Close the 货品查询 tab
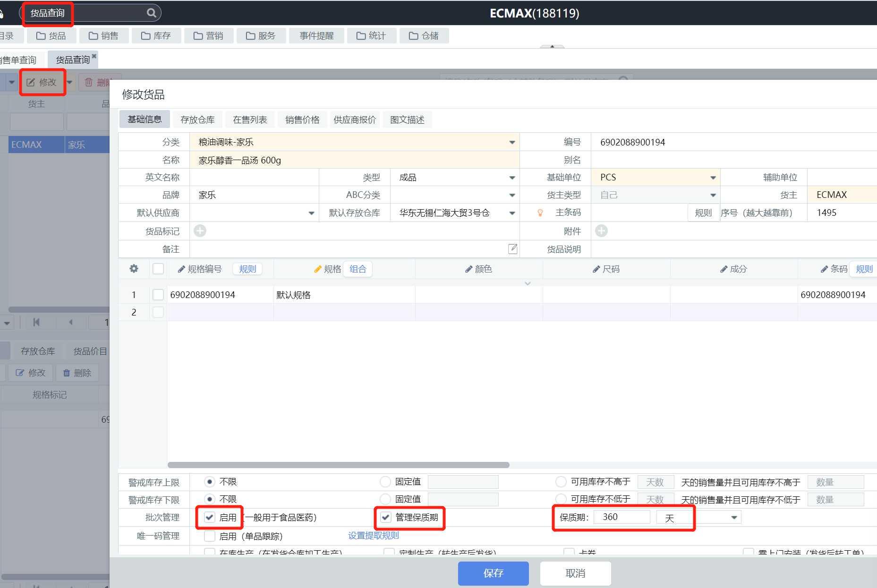The height and width of the screenshot is (588, 877). pyautogui.click(x=94, y=56)
